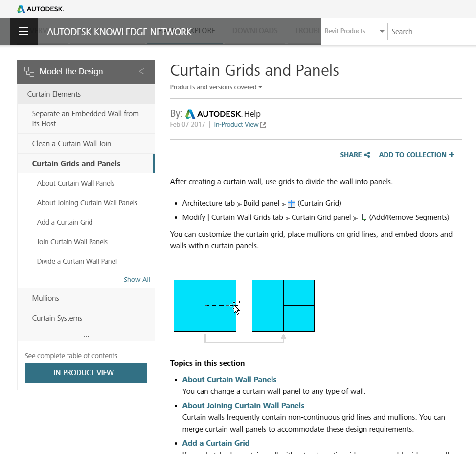This screenshot has width=476, height=454.
Task: Click the curtain grid illustration image
Action: pyautogui.click(x=244, y=309)
